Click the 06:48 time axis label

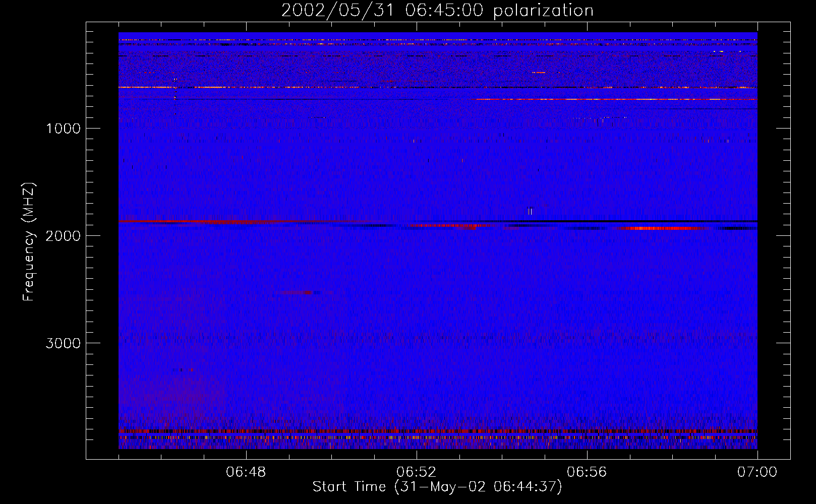click(x=246, y=472)
